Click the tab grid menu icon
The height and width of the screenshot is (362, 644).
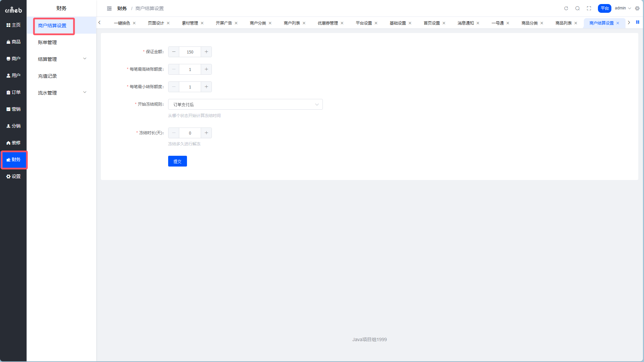tap(637, 23)
